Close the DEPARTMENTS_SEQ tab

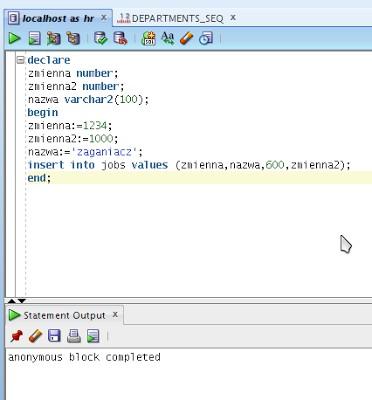pos(233,17)
